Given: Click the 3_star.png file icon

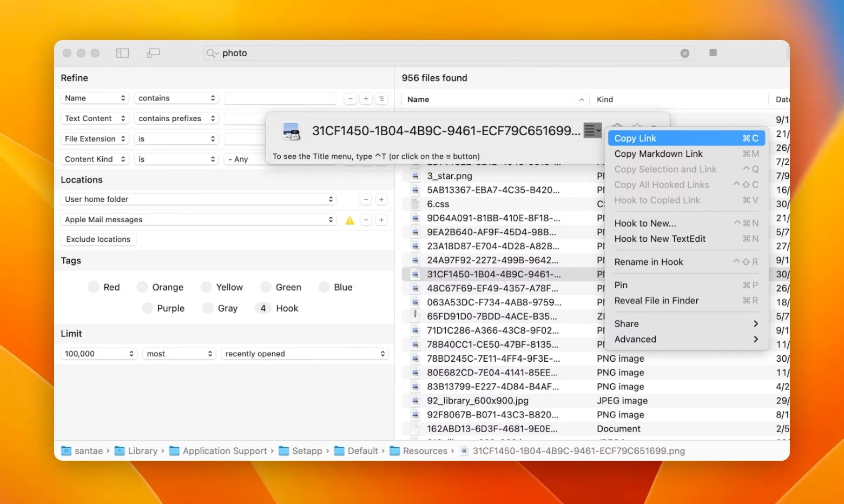Looking at the screenshot, I should (x=416, y=176).
